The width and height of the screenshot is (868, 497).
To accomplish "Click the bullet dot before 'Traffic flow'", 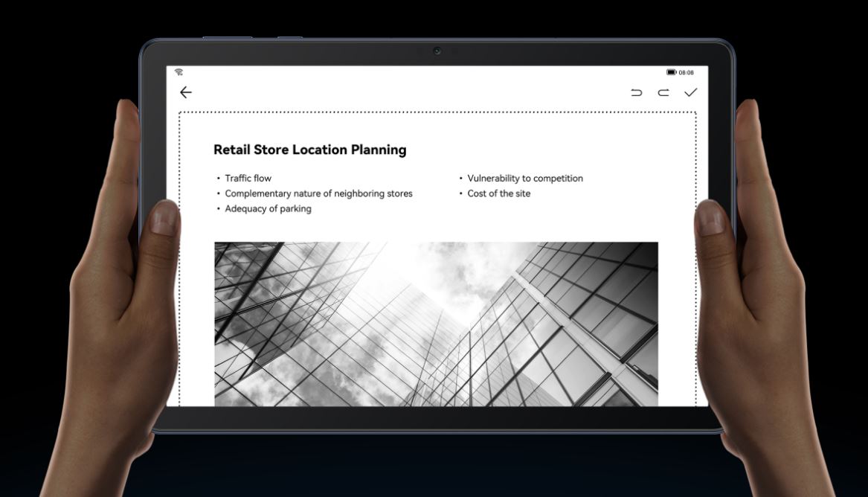I will [x=219, y=179].
